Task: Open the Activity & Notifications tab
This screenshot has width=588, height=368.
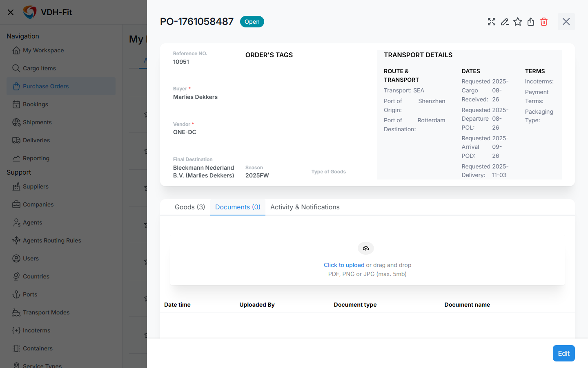Action: pyautogui.click(x=305, y=207)
